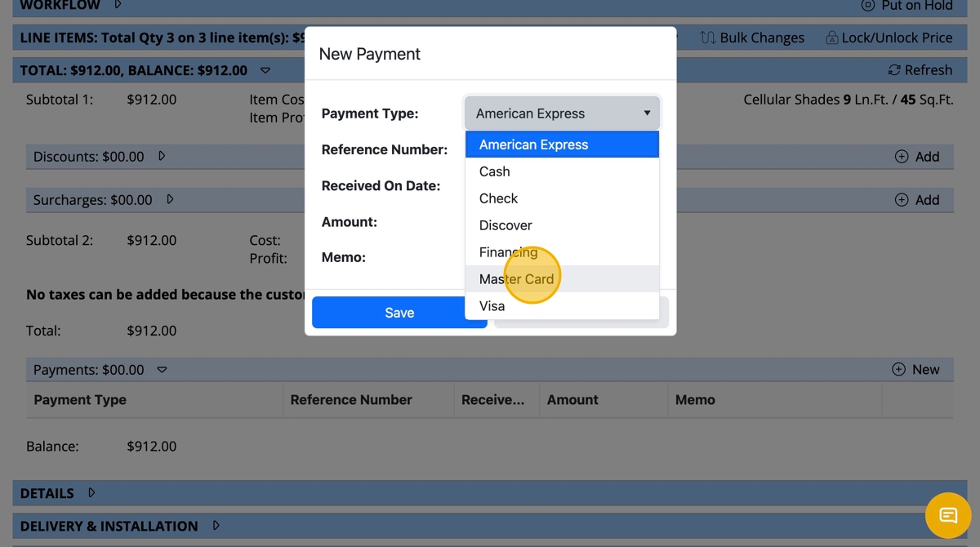Collapse the Payments section
This screenshot has width=980, height=547.
click(x=162, y=370)
